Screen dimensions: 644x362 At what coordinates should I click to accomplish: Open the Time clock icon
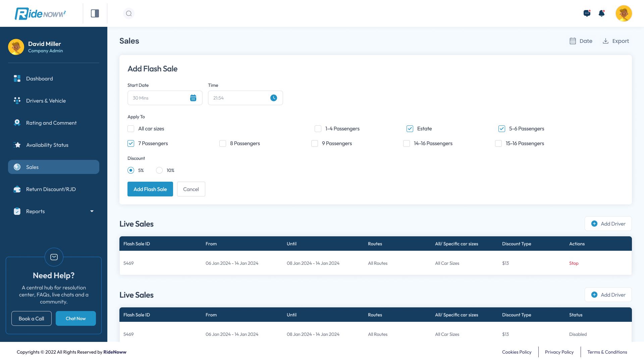pyautogui.click(x=274, y=98)
